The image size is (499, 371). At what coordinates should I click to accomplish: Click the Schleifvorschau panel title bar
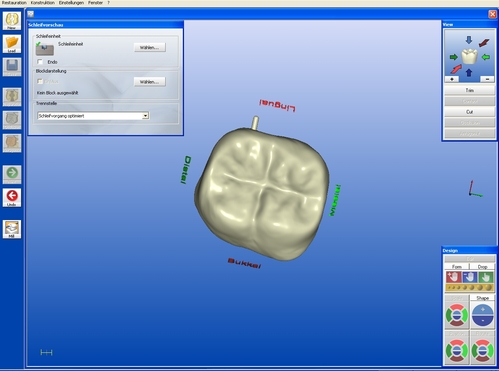[x=105, y=25]
